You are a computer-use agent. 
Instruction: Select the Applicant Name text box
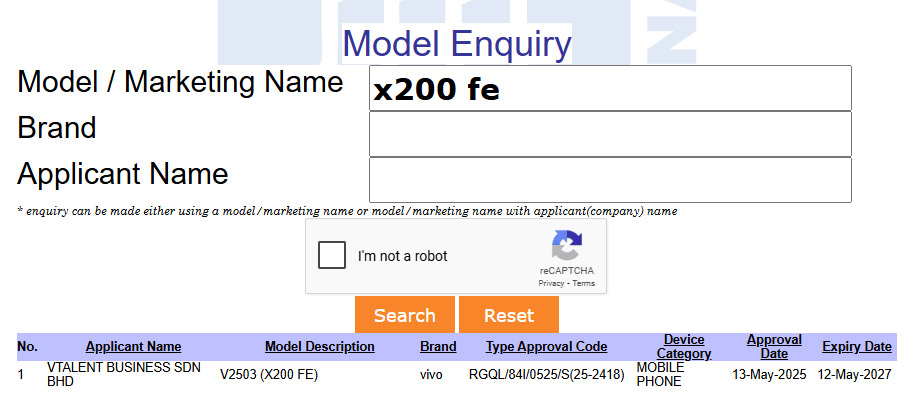click(610, 180)
